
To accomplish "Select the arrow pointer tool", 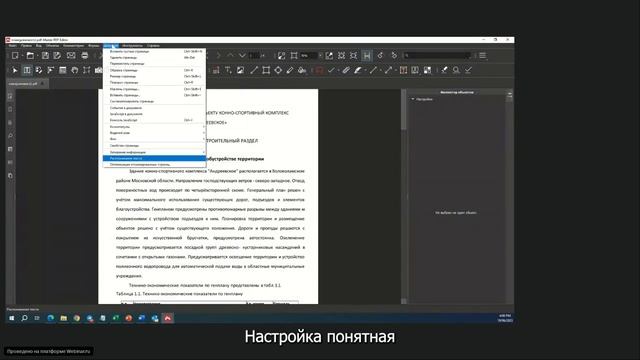I will click(15, 70).
